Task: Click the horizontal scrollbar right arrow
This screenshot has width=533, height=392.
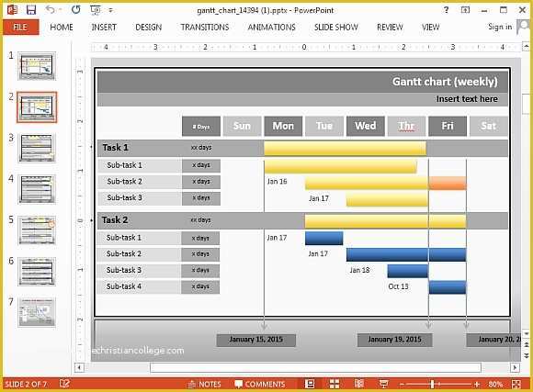Action: 515,367
